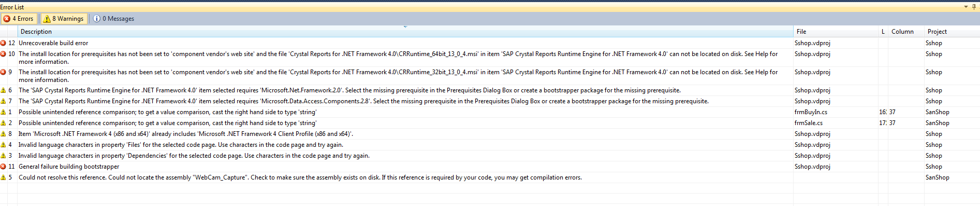Select warning about 'Microsoft.Data.Access.Components.2.8' prerequisite
The width and height of the screenshot is (980, 206).
[363, 101]
